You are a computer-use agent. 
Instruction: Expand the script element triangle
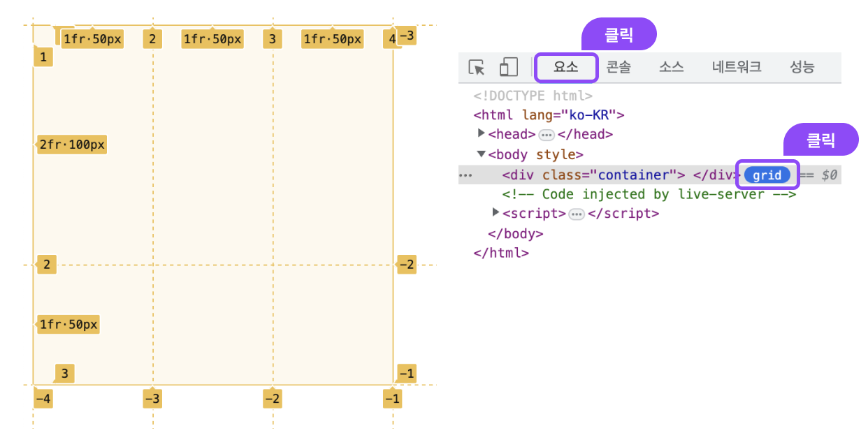tap(496, 212)
